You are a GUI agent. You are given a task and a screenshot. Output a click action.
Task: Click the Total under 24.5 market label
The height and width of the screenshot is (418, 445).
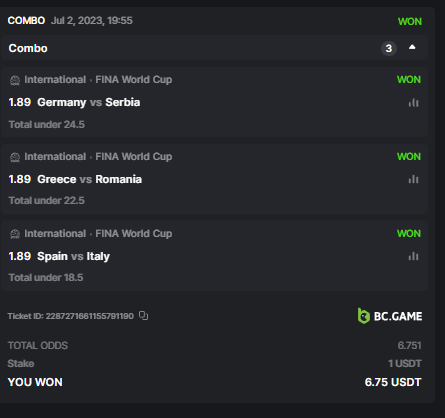tap(47, 125)
